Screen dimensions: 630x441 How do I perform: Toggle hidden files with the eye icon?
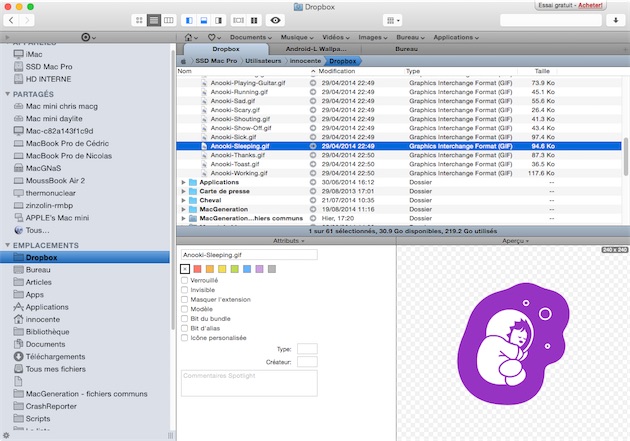click(x=275, y=20)
